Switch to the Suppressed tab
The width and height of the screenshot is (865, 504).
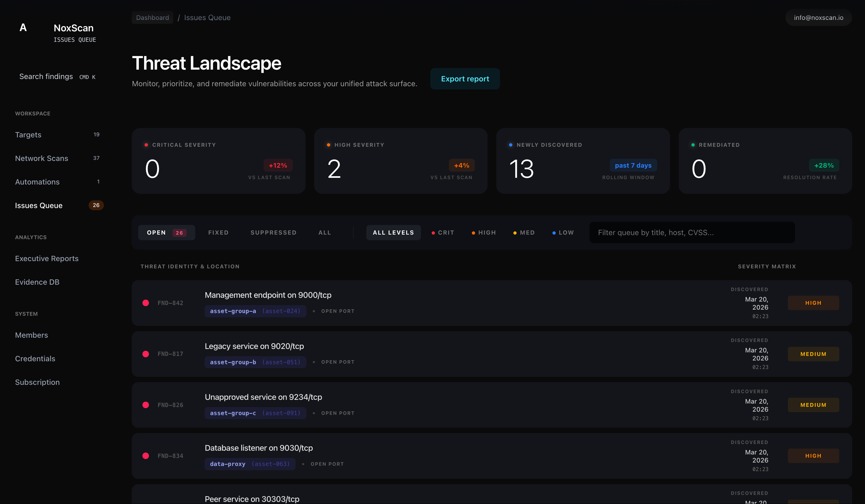coord(273,232)
